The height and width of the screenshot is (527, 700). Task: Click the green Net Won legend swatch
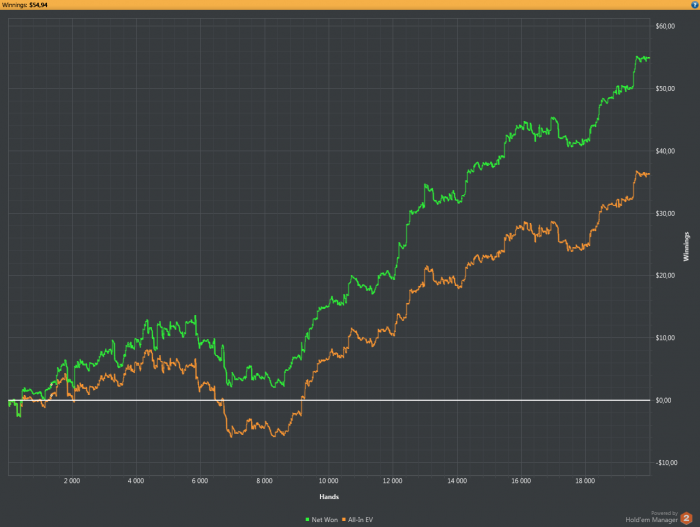[307, 519]
